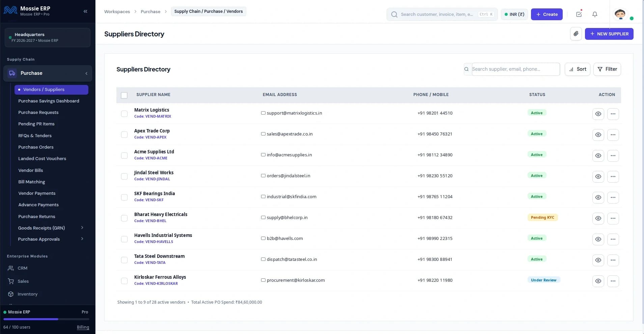View Matrix Logistics supplier details eye icon
This screenshot has height=334, width=644.
pyautogui.click(x=598, y=114)
